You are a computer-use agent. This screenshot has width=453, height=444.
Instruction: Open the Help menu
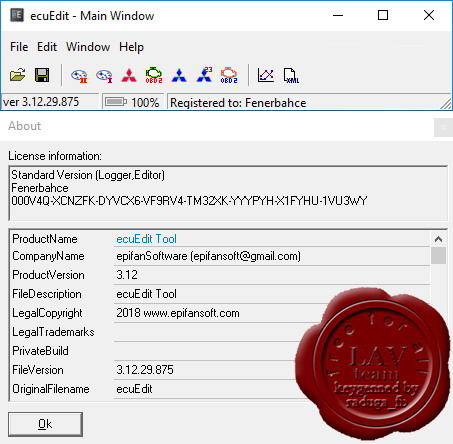click(131, 47)
